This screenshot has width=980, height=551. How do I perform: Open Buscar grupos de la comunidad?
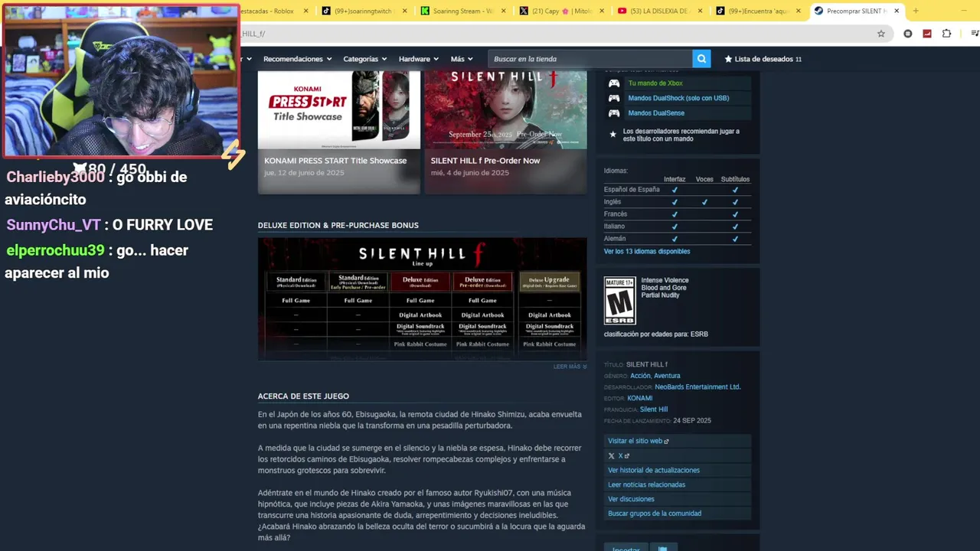pos(655,514)
